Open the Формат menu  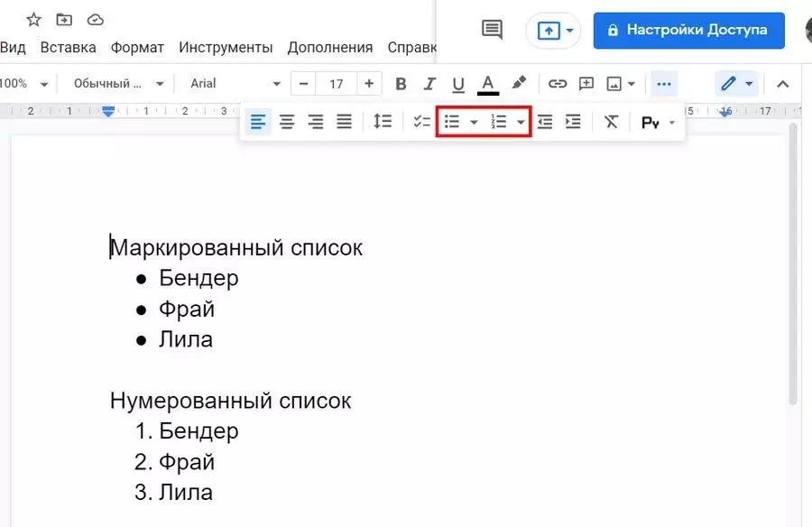(x=137, y=47)
